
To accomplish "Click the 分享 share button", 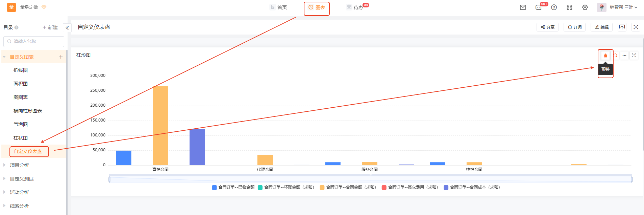I will [x=547, y=27].
